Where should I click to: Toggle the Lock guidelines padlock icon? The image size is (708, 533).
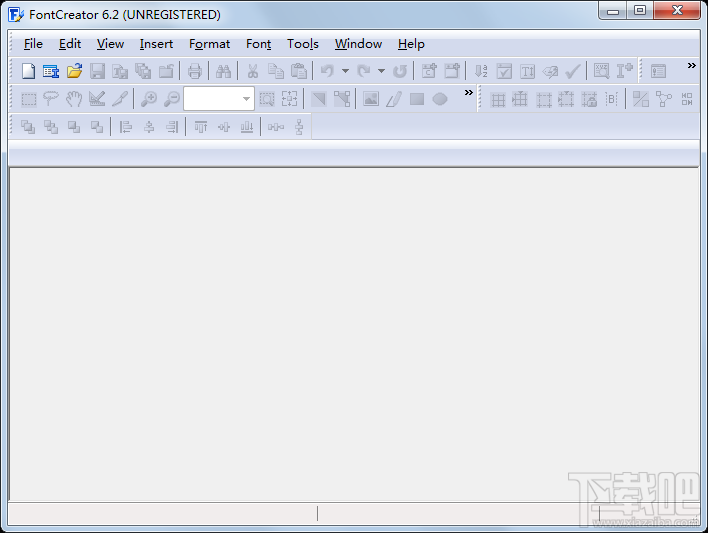589,99
